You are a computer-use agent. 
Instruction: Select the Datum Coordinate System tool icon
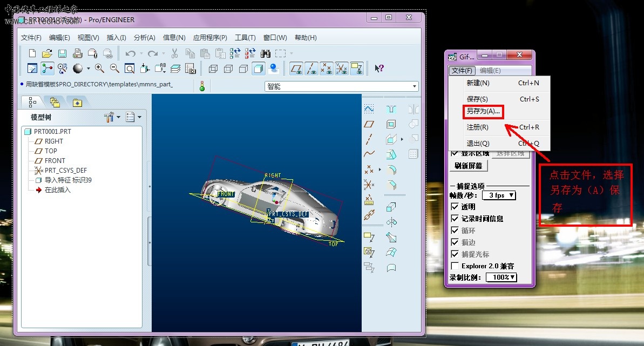coord(369,185)
